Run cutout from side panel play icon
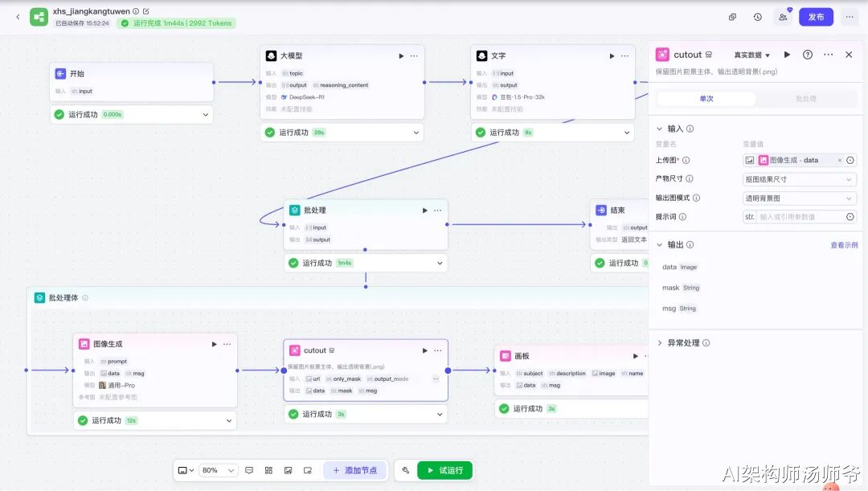The image size is (868, 491). click(787, 55)
